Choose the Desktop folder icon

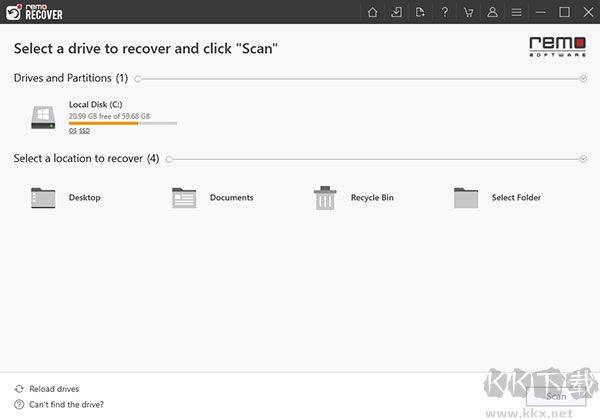[x=43, y=198]
